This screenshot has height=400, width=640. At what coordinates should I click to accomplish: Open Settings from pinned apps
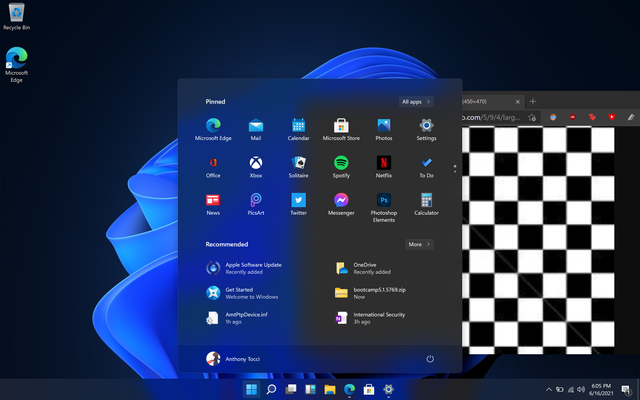click(427, 129)
